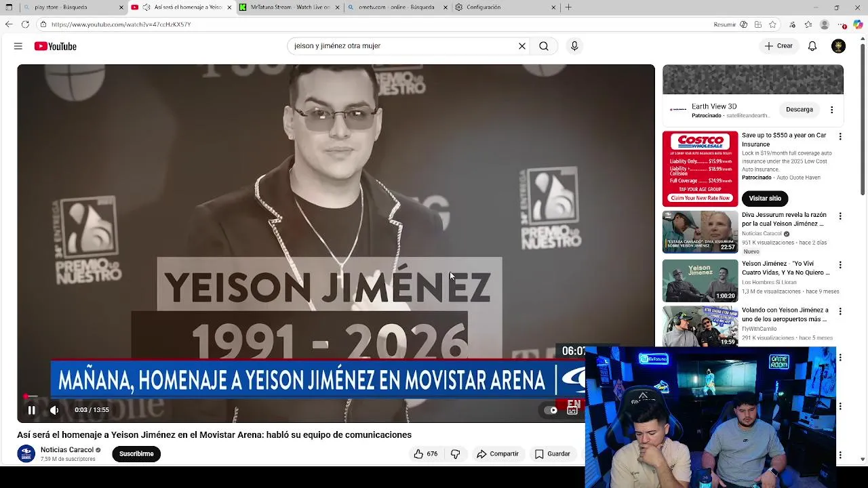
Task: Open the Yo Viví Cuatro Vidas thumbnail
Action: click(700, 281)
